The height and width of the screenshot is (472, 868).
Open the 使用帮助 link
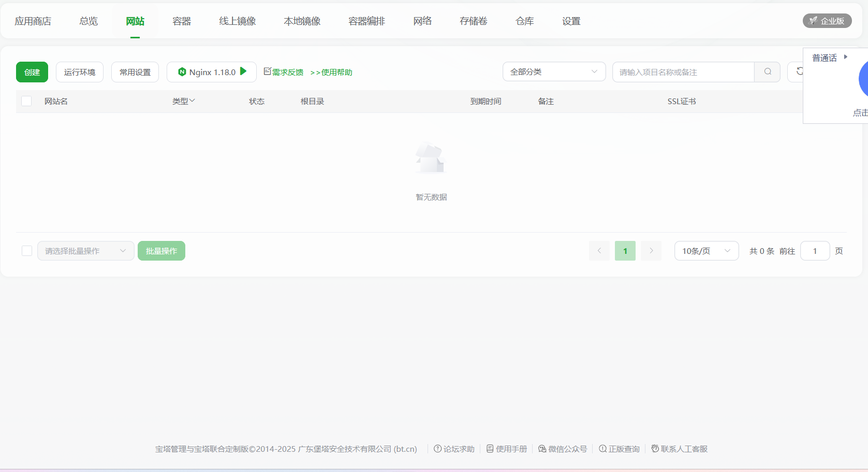(x=331, y=72)
